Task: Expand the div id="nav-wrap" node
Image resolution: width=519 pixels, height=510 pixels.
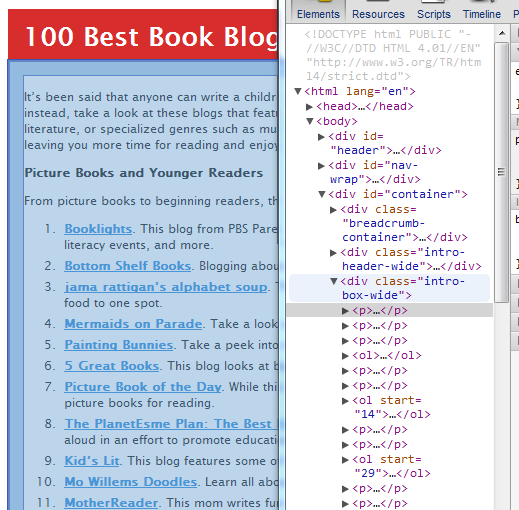Action: coord(321,165)
